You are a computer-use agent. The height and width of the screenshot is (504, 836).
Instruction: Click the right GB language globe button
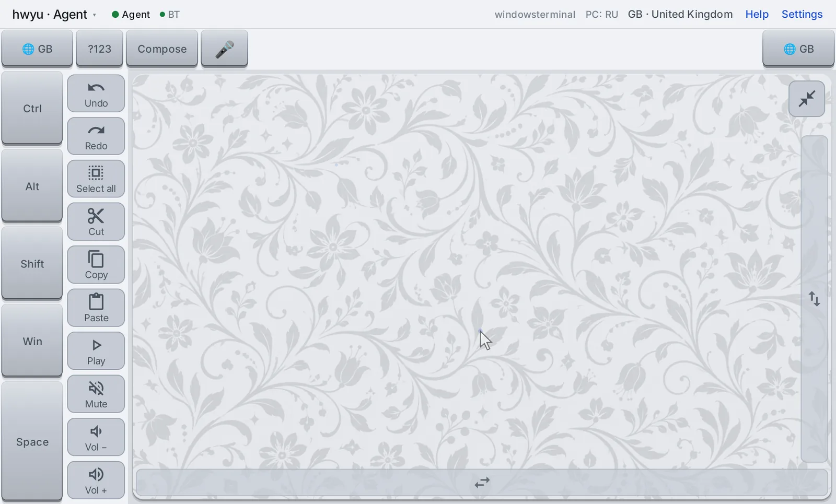click(798, 49)
